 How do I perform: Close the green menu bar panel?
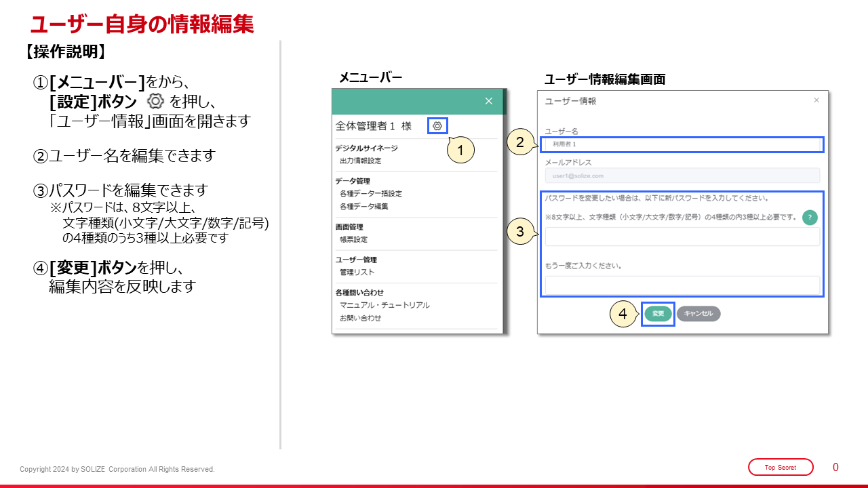[x=488, y=101]
